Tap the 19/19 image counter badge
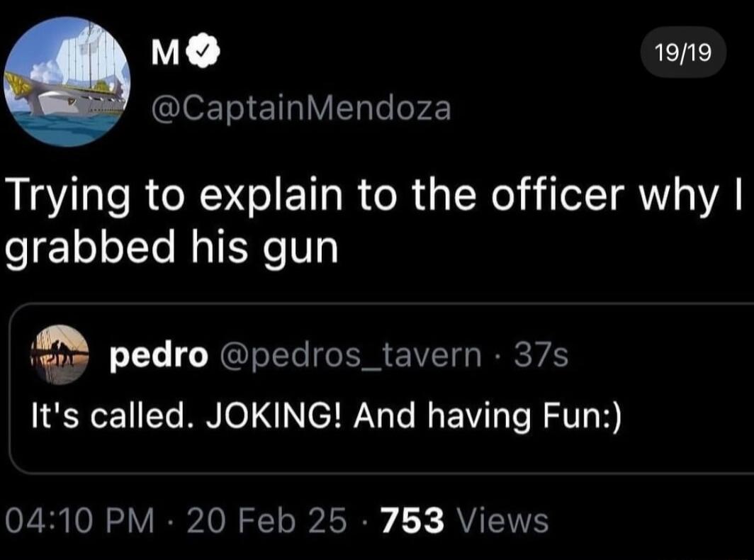Viewport: 754px width, 560px height. pyautogui.click(x=682, y=52)
